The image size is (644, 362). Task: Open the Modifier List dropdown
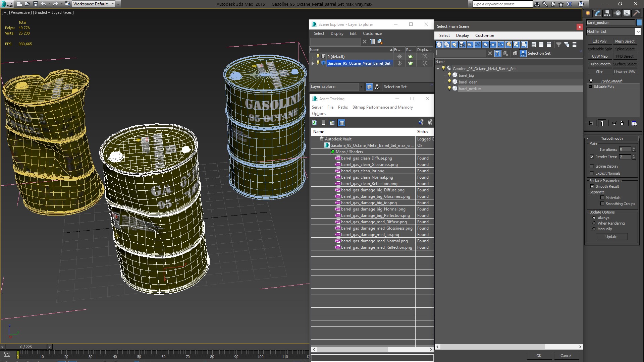637,32
